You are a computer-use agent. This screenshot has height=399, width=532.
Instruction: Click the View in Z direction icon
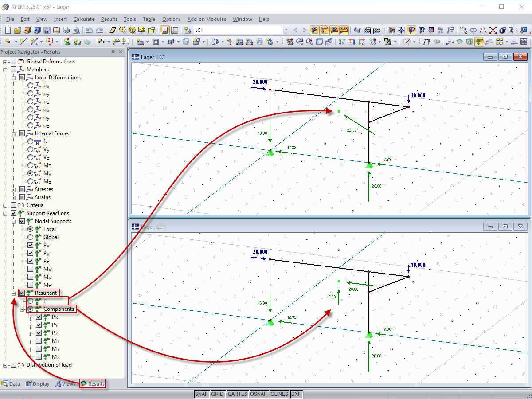click(362, 42)
